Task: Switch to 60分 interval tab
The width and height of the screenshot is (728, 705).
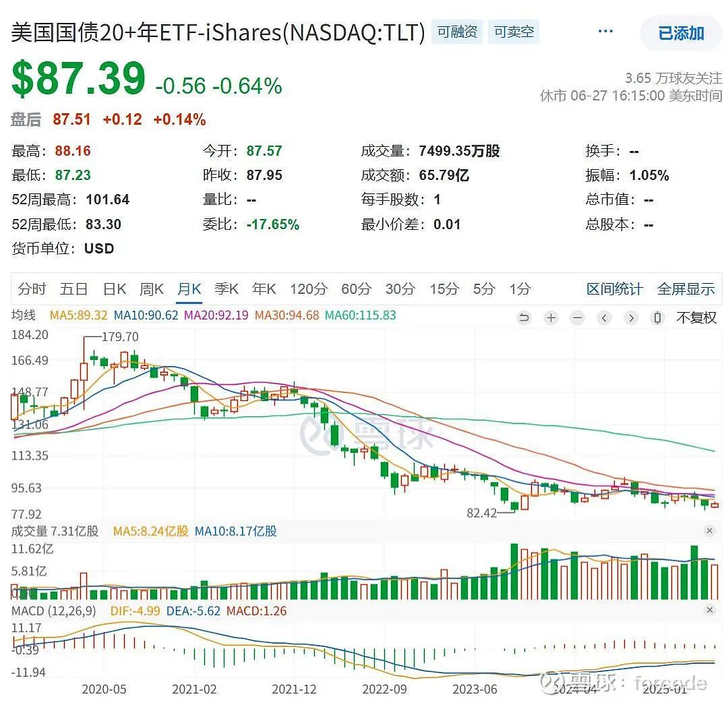Action: click(x=356, y=289)
